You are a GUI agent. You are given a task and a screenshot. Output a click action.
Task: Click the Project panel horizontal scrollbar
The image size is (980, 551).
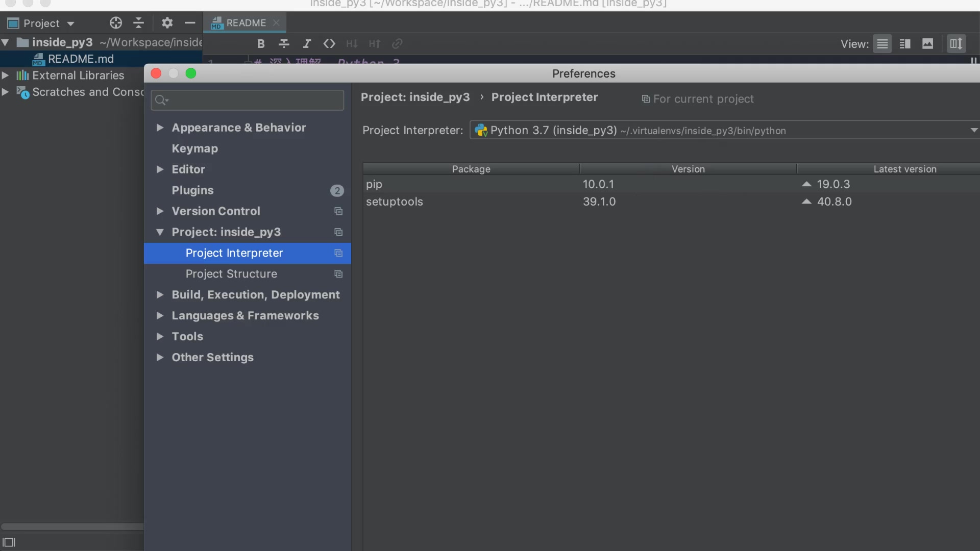72,527
